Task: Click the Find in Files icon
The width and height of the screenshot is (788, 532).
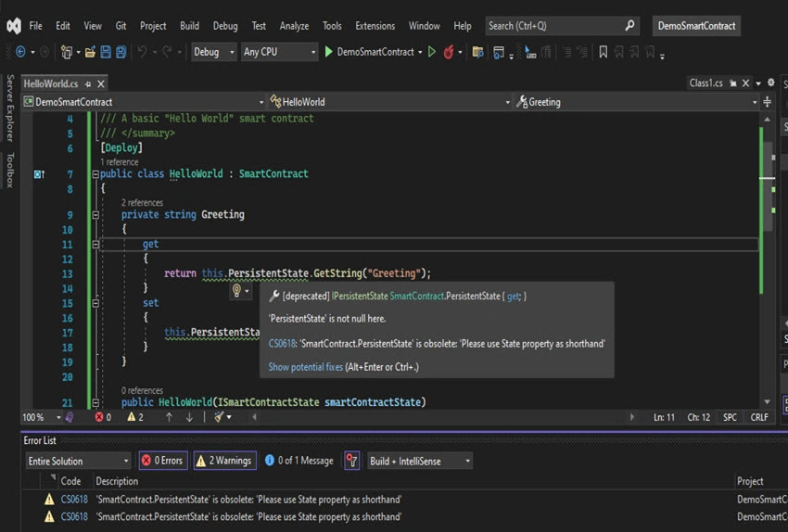Action: pyautogui.click(x=477, y=52)
